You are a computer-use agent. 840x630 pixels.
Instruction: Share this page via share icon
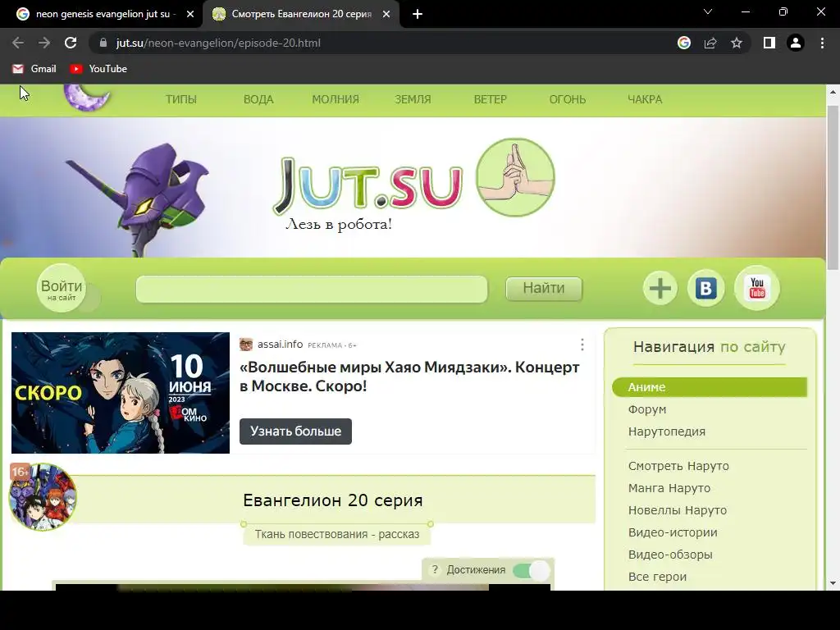(710, 43)
